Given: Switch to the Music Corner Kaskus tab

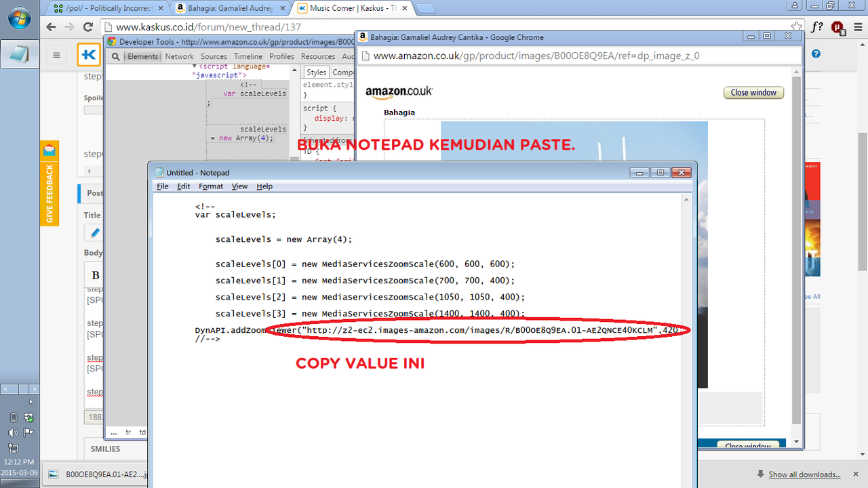Looking at the screenshot, I should click(x=353, y=8).
